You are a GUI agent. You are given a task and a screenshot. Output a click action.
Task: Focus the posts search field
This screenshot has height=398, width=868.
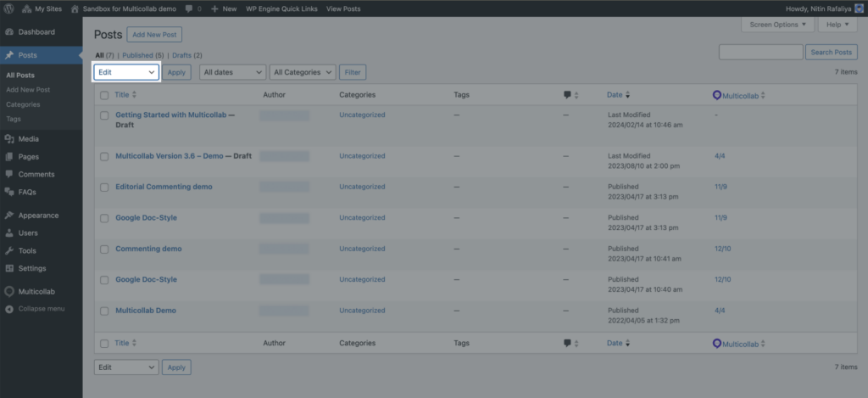[x=760, y=52]
